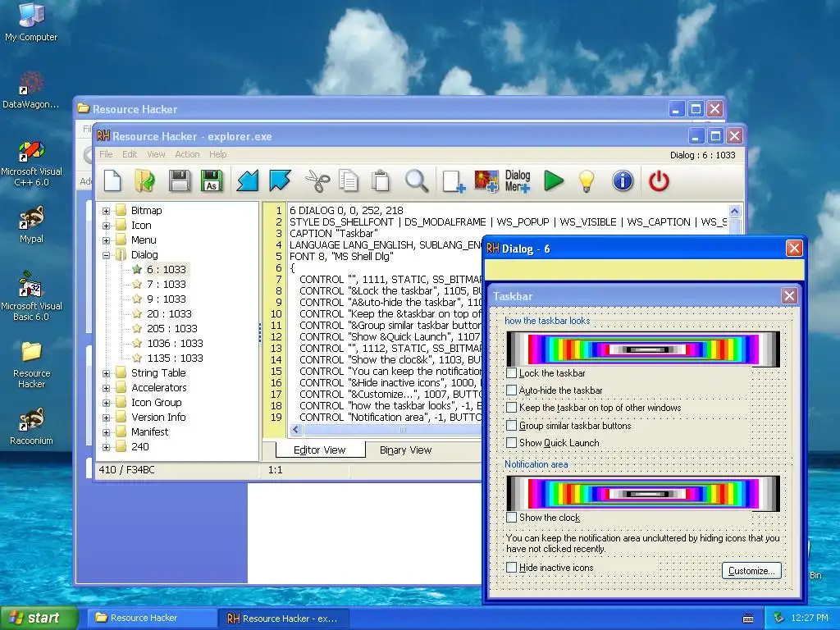Open the Help menu

[218, 154]
